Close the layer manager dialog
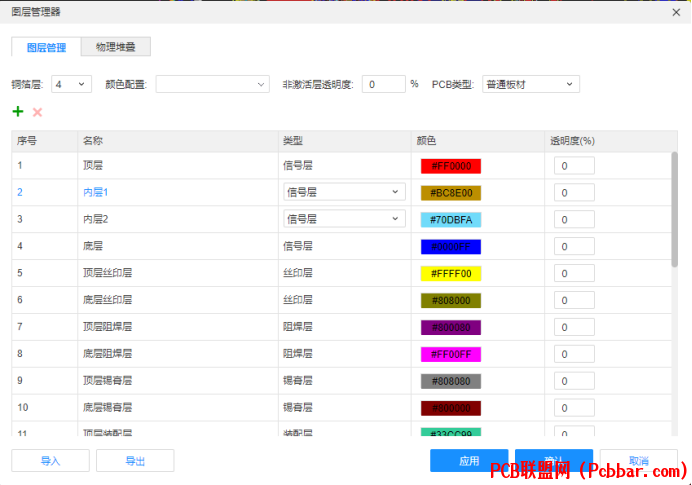 pos(676,12)
